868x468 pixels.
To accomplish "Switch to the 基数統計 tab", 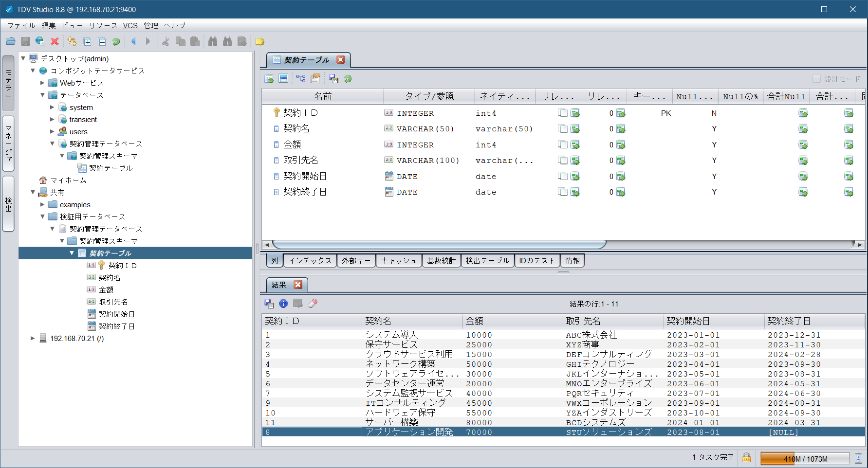I will pos(441,261).
